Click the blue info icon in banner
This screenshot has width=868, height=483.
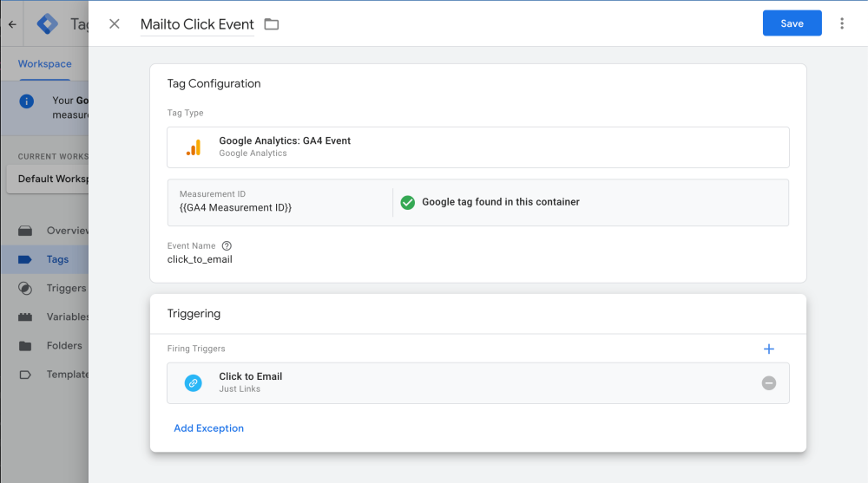[27, 101]
